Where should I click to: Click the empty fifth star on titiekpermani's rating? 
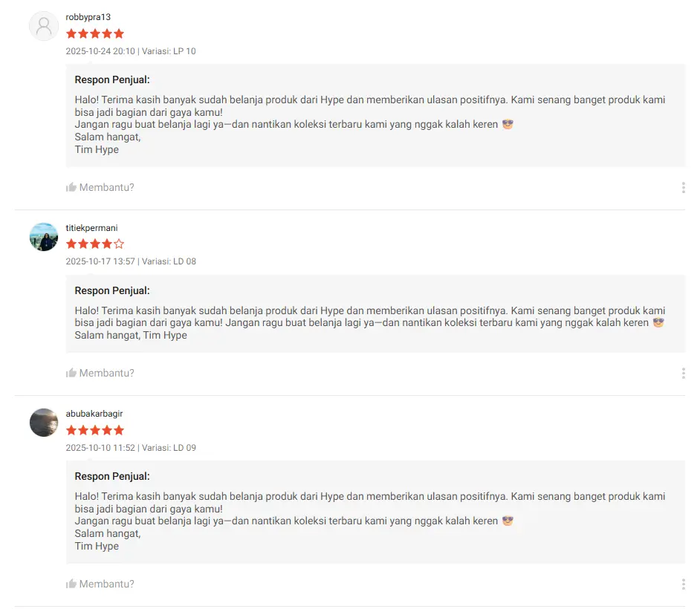coord(119,244)
